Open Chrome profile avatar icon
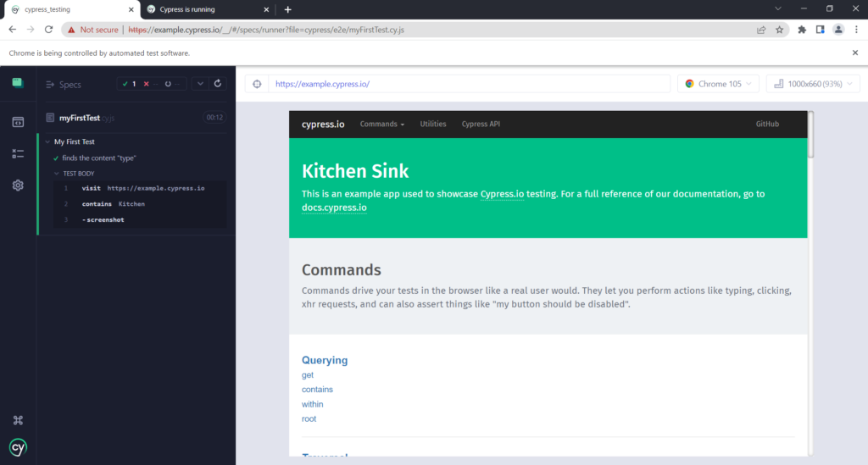The height and width of the screenshot is (465, 868). click(x=838, y=30)
